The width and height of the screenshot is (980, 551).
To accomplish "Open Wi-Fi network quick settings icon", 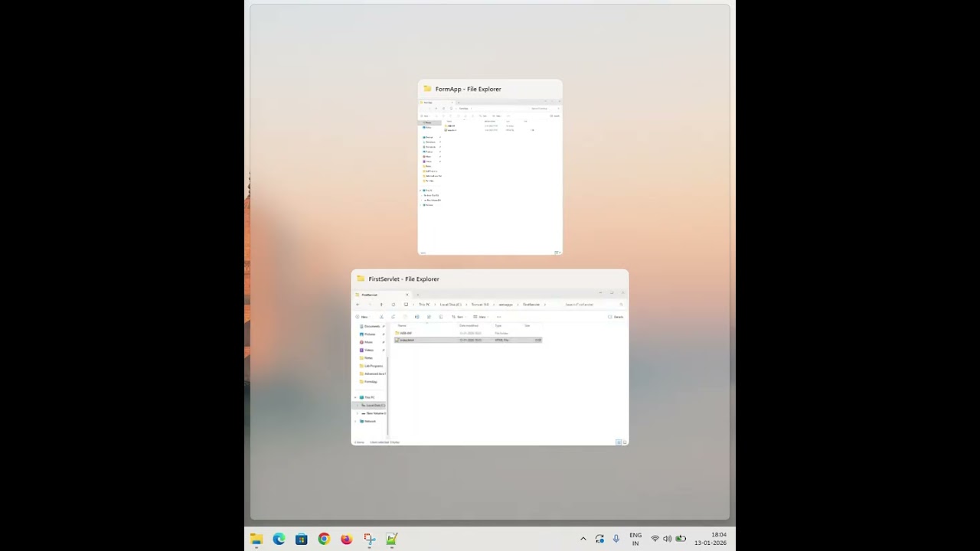I will tap(655, 539).
